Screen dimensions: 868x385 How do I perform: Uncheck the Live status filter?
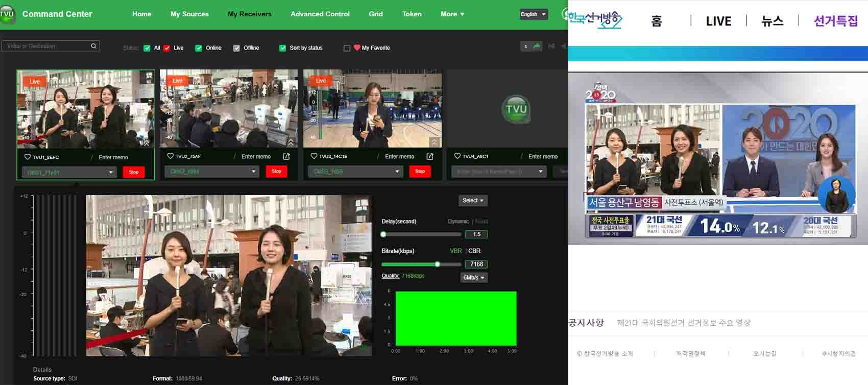pyautogui.click(x=166, y=48)
